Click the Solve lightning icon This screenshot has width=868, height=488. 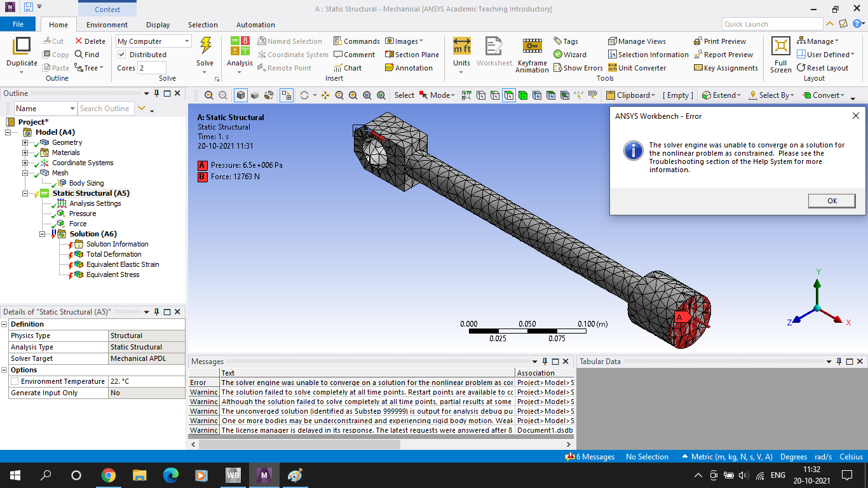coord(205,46)
